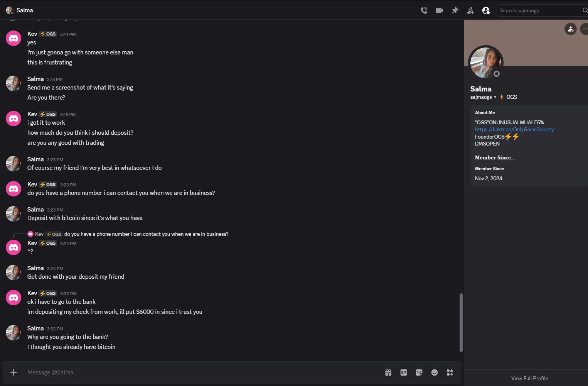Add friends to this DM
The width and height of the screenshot is (588, 386).
(x=470, y=10)
